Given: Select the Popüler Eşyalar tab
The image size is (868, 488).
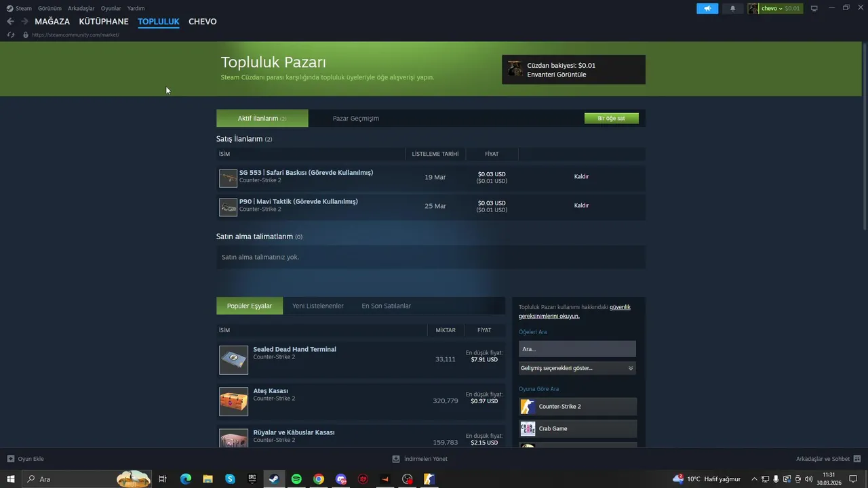Looking at the screenshot, I should tap(250, 306).
